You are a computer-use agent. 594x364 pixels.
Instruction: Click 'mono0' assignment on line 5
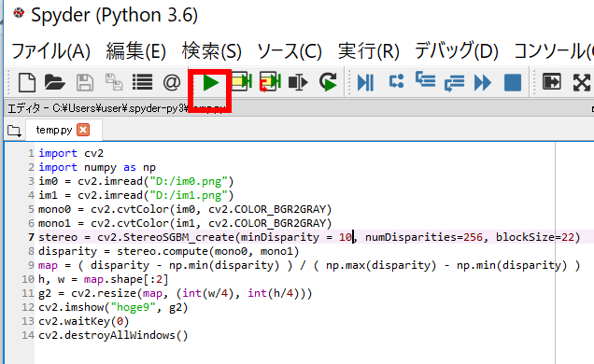pyautogui.click(x=54, y=209)
